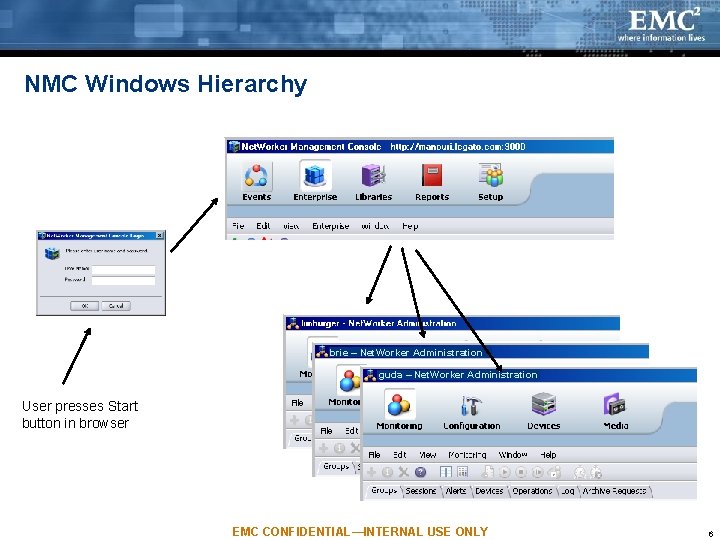The width and height of the screenshot is (720, 540).
Task: Open Setup in the Management Console
Action: (490, 182)
